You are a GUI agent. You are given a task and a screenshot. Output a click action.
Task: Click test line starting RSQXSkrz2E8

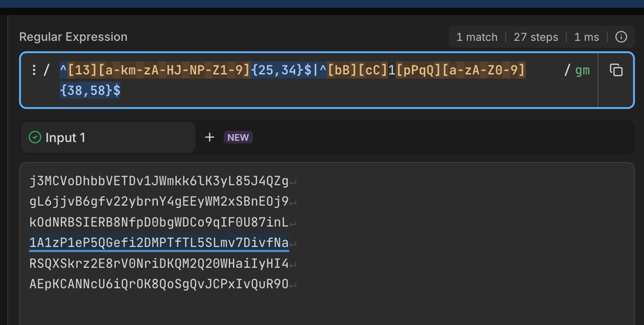tap(159, 263)
